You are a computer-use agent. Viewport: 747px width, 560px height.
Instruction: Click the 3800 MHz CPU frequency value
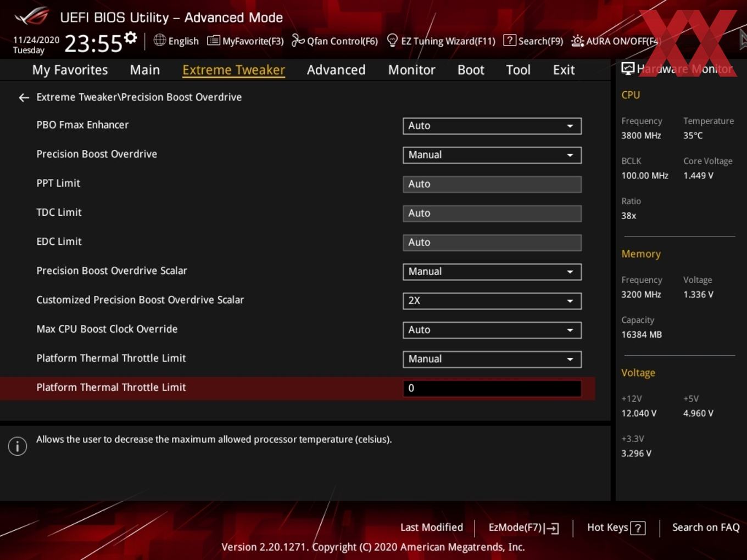[x=641, y=135]
